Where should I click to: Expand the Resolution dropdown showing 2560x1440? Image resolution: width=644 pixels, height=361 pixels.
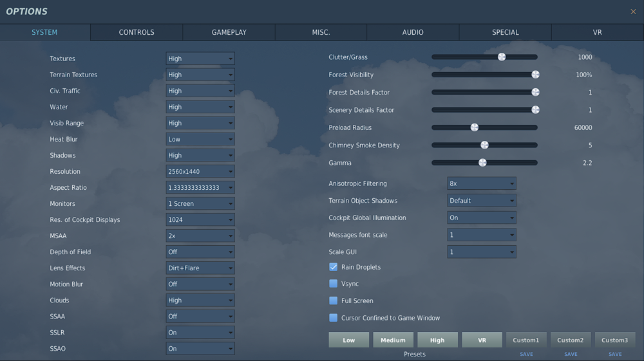point(200,171)
